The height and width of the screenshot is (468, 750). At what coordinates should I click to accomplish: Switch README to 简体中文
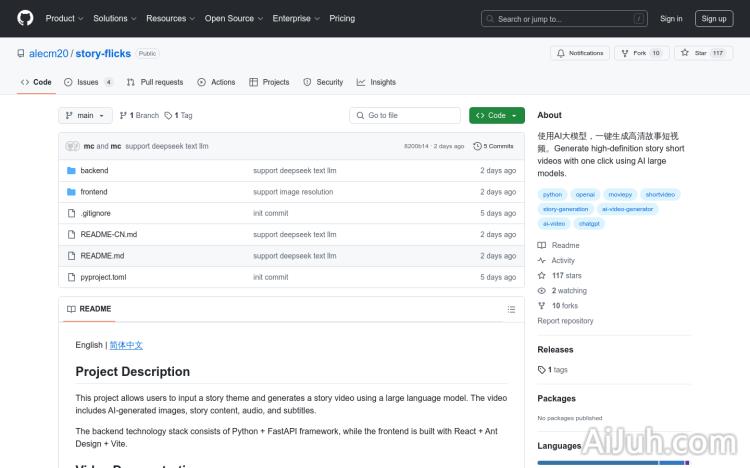[126, 345]
